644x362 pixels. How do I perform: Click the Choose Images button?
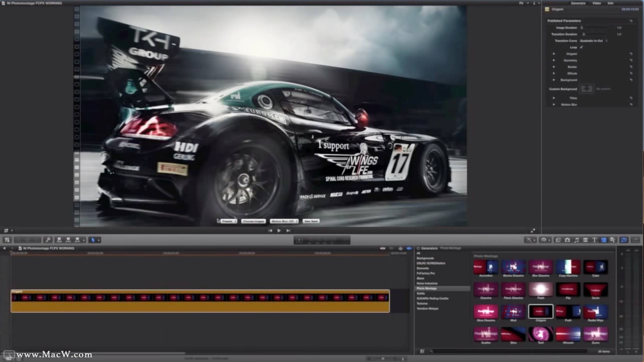[x=253, y=221]
